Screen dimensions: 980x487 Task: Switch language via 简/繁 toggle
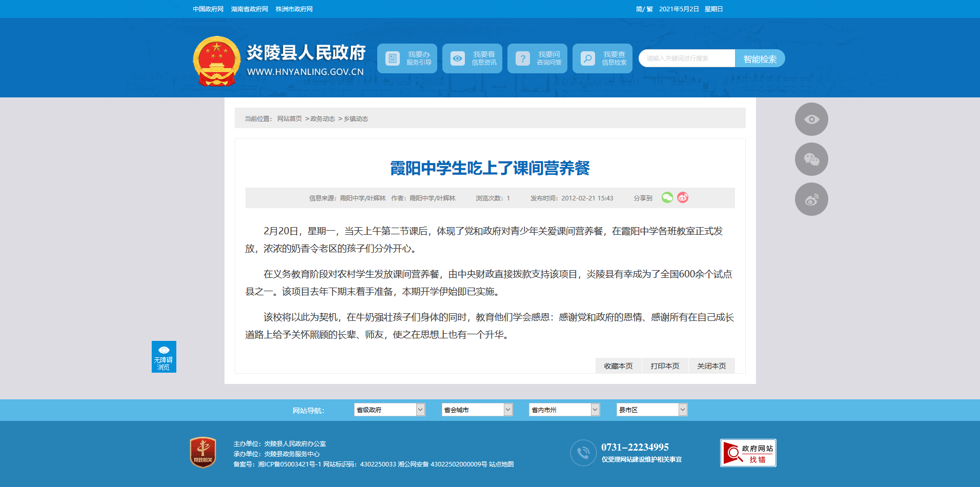coord(644,9)
